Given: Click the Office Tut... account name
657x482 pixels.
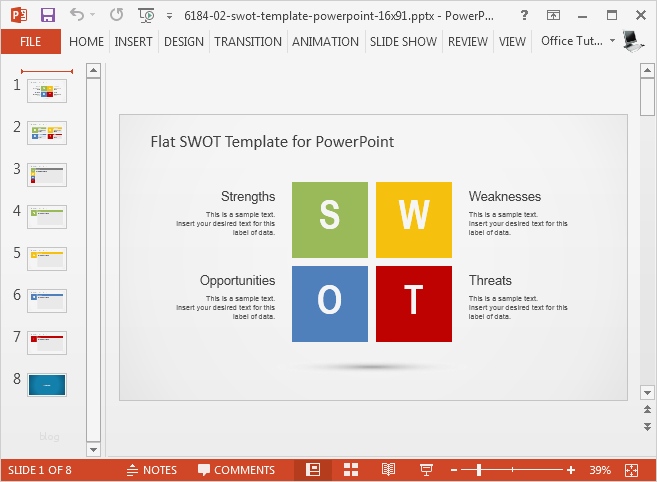Looking at the screenshot, I should pos(572,41).
